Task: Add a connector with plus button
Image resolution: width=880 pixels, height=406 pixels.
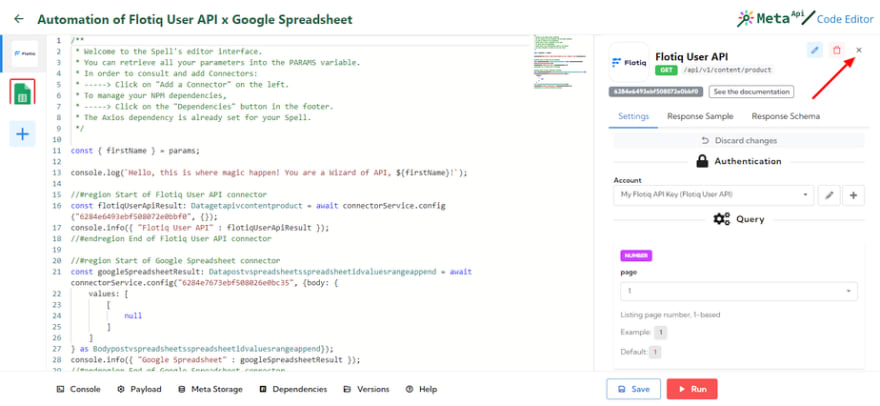Action: pos(22,134)
